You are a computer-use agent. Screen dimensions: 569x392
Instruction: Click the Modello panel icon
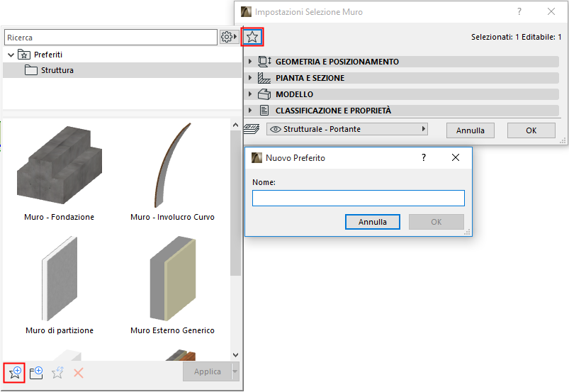click(264, 94)
